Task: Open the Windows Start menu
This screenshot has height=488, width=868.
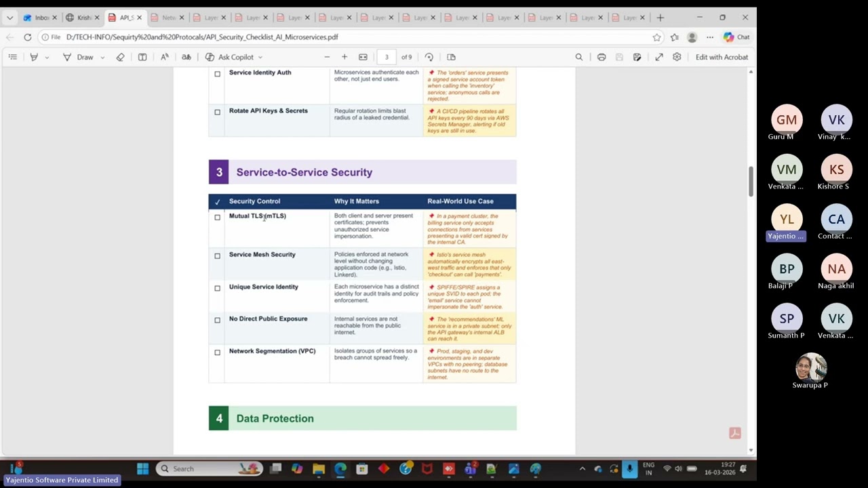Action: point(142,468)
